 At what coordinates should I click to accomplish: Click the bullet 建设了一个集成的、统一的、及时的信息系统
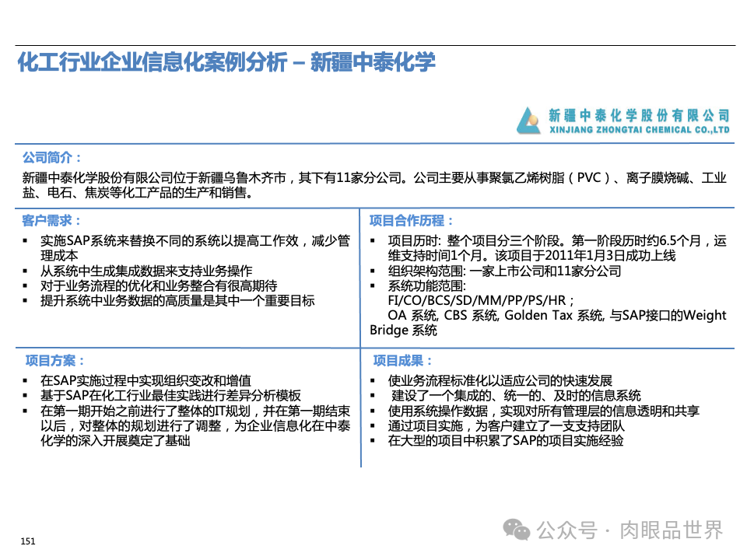(516, 395)
